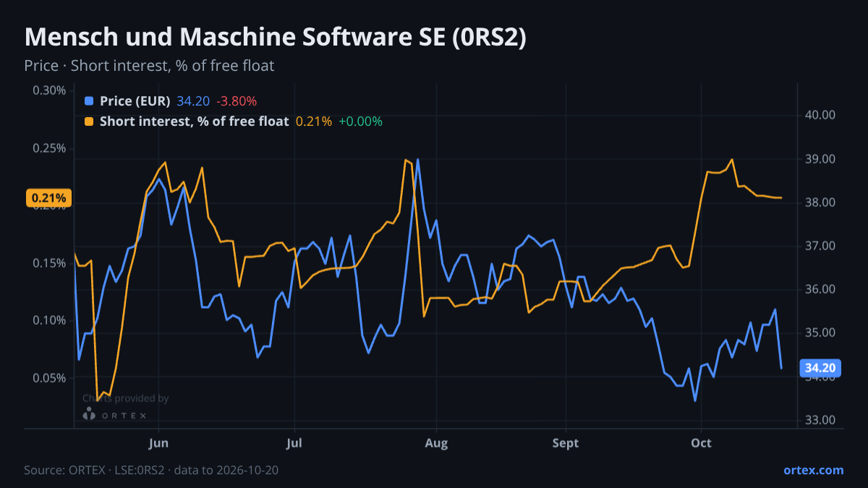Viewport: 868px width, 488px height.
Task: Click the orange Short interest legend swatch
Action: 89,121
